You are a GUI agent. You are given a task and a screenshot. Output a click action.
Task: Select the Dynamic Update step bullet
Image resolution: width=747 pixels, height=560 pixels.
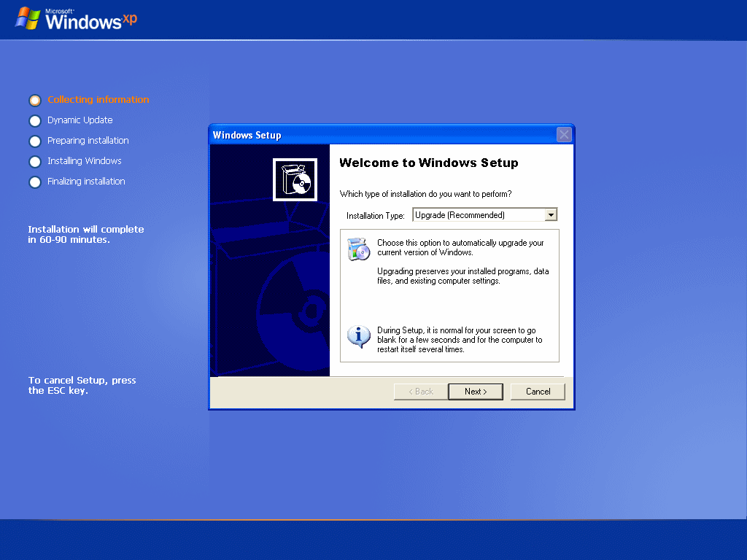(35, 121)
